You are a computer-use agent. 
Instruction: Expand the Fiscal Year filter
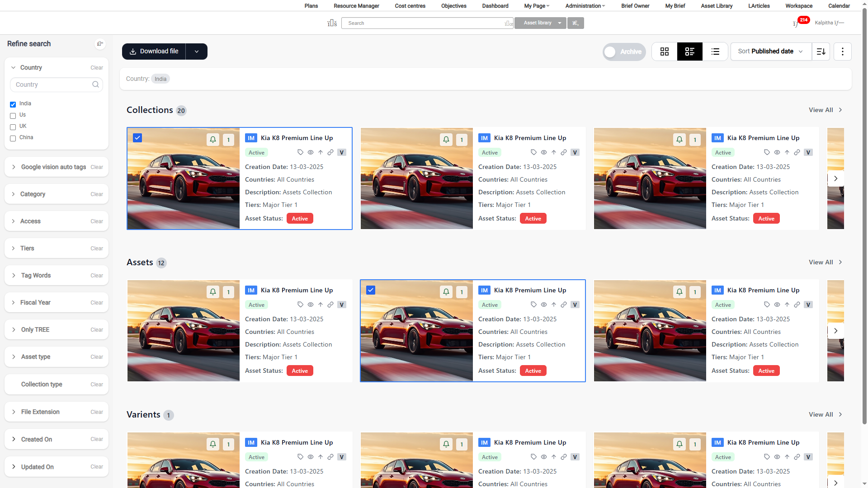[14, 303]
